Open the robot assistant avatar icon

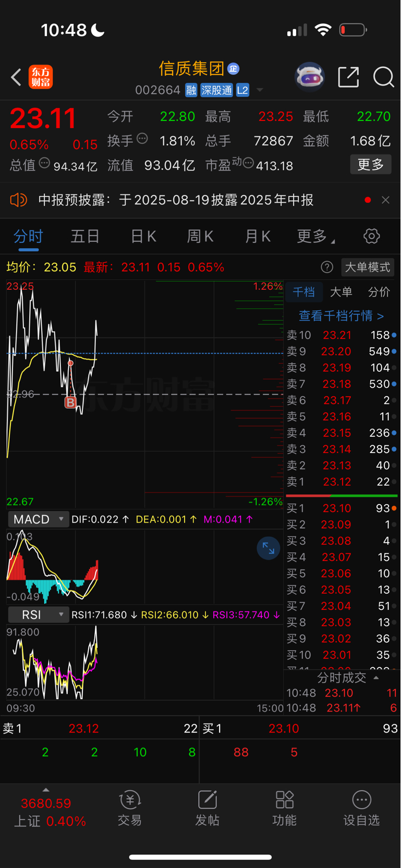(310, 77)
